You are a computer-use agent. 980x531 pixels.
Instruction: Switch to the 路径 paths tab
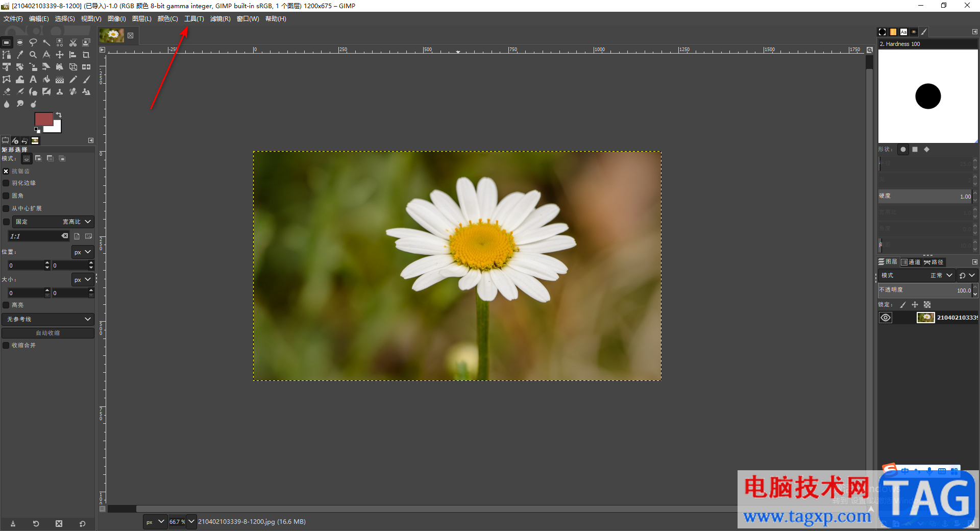(x=934, y=262)
